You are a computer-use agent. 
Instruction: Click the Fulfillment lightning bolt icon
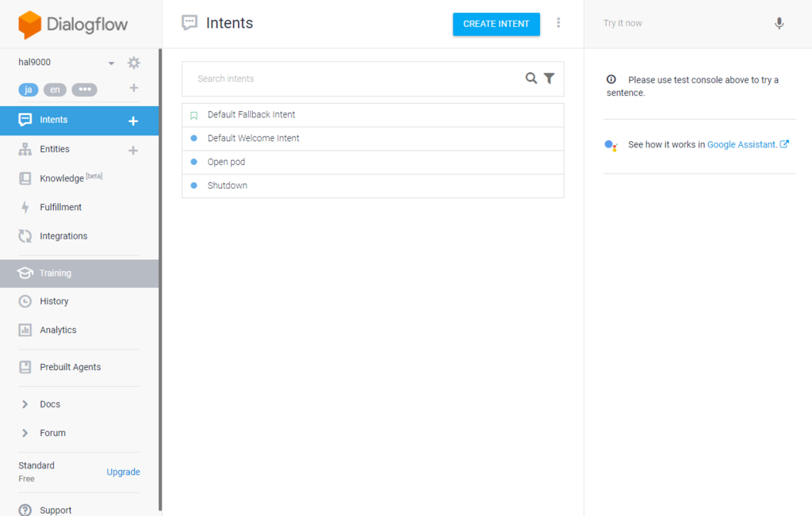click(25, 208)
